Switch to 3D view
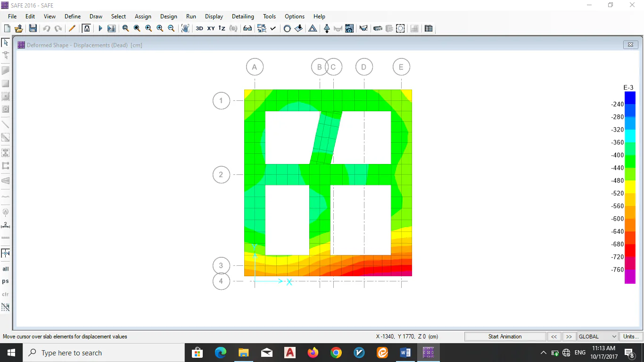 click(x=199, y=28)
